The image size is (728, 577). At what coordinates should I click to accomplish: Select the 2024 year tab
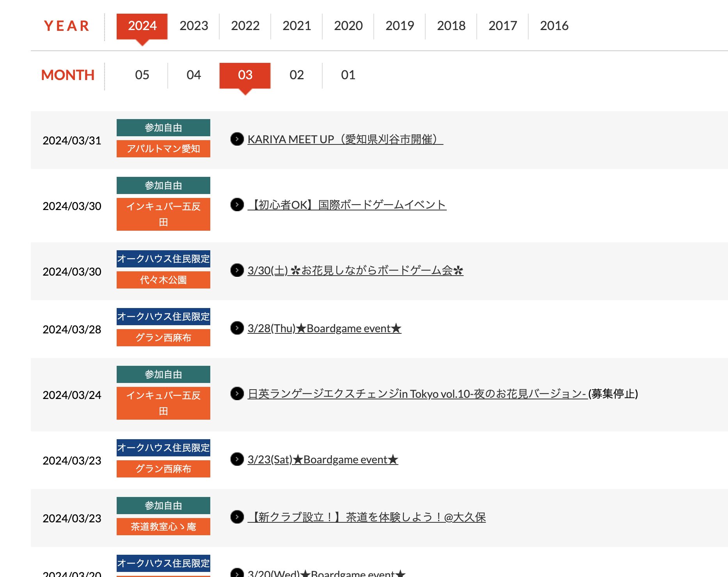142,26
